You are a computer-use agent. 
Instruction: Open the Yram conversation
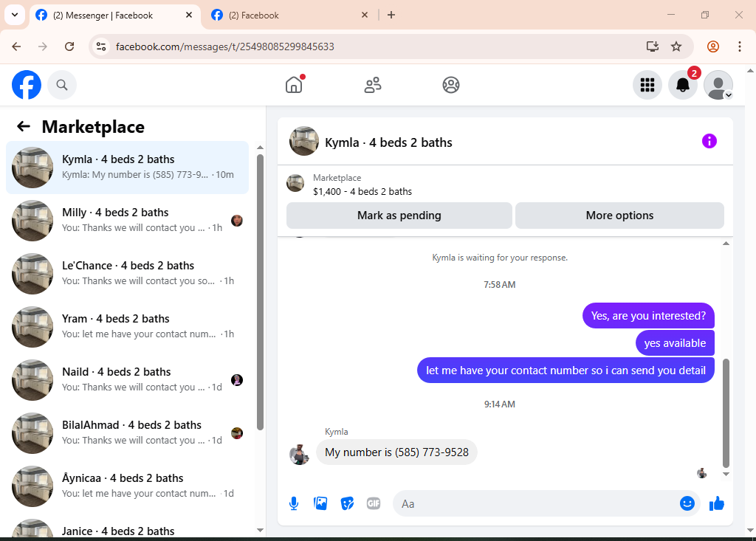(127, 326)
